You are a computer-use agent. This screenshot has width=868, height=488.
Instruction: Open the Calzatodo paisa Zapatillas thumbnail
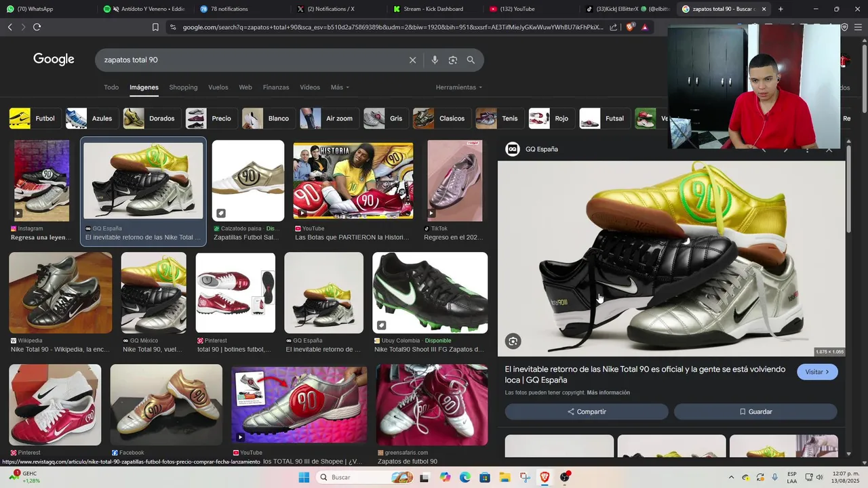click(248, 181)
